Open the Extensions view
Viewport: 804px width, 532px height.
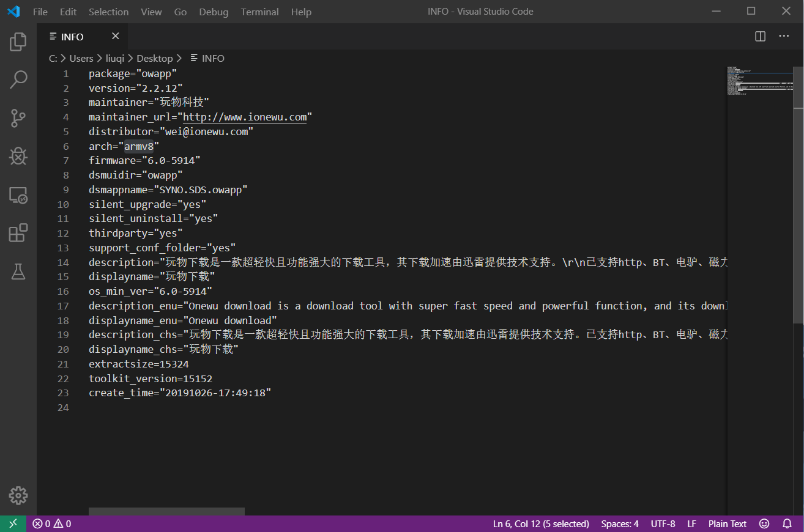point(18,233)
